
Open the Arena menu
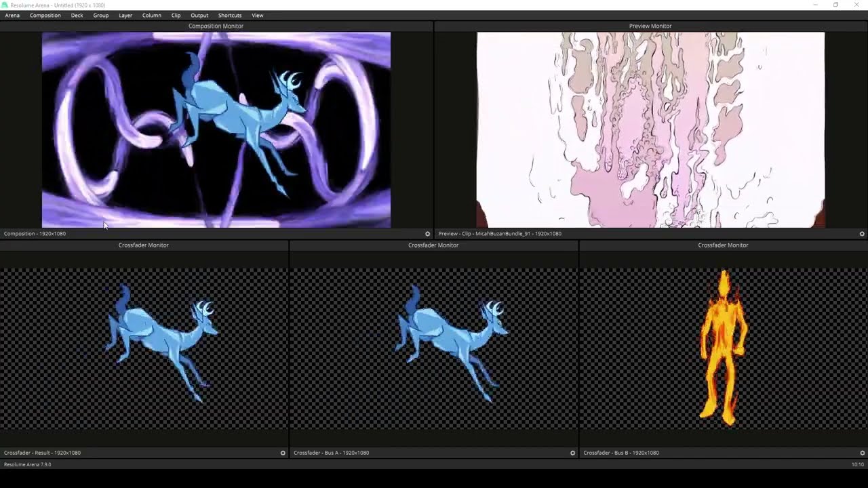click(12, 15)
